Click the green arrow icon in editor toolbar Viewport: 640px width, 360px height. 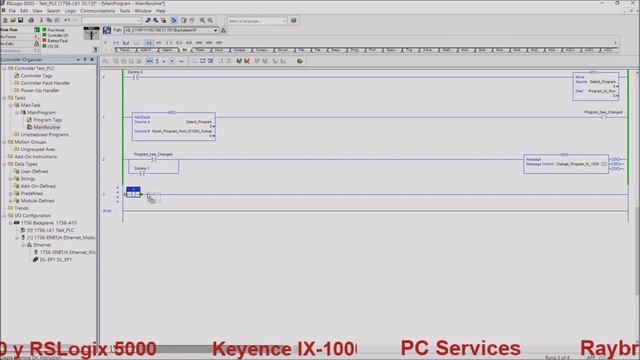pyautogui.click(x=300, y=61)
